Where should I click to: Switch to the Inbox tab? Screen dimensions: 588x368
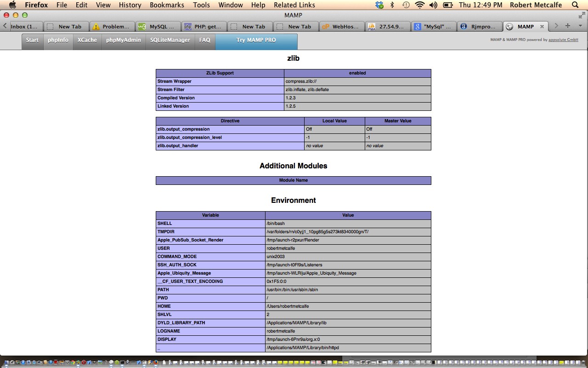click(26, 27)
